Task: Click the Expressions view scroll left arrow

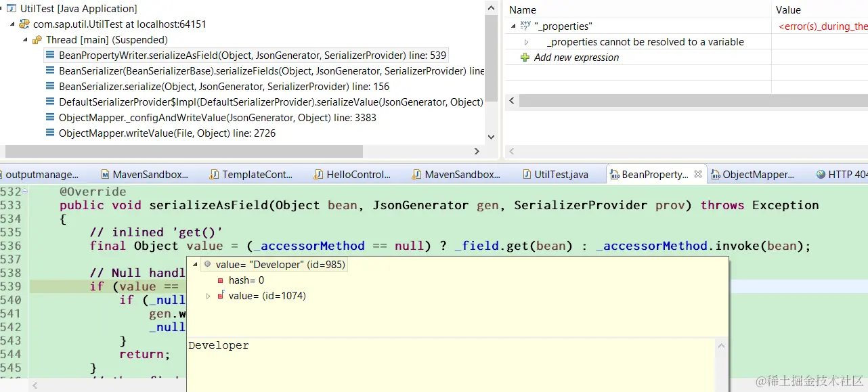Action: [x=513, y=101]
